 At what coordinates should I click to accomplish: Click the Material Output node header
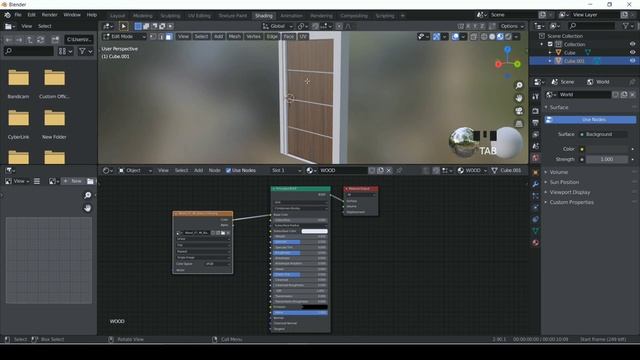361,189
